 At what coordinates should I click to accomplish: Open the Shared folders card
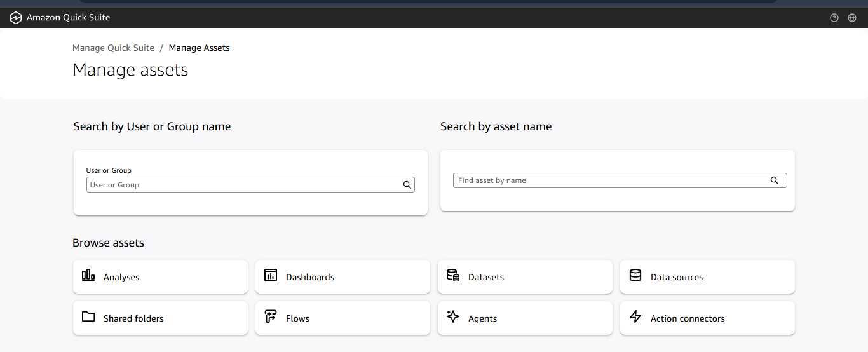(160, 318)
